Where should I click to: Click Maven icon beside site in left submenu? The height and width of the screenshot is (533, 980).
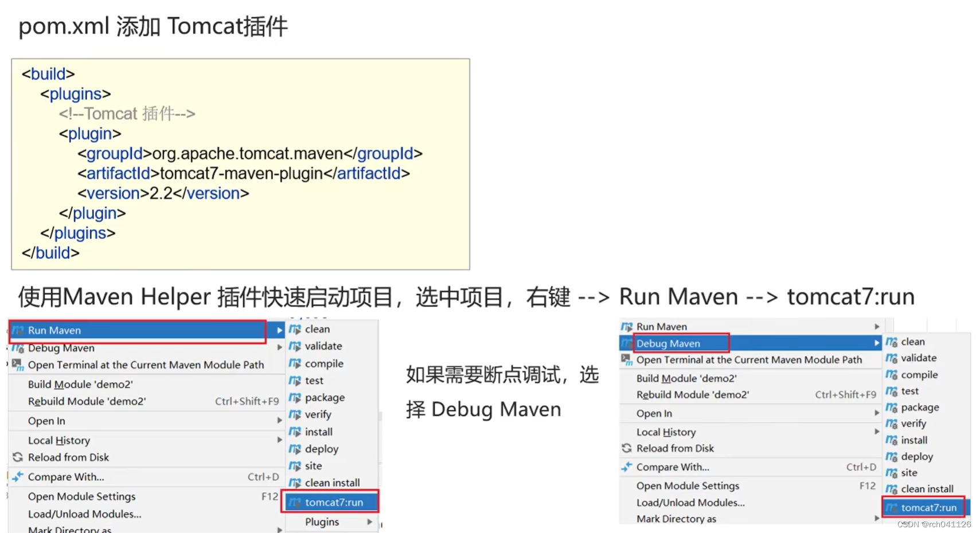[x=295, y=466]
